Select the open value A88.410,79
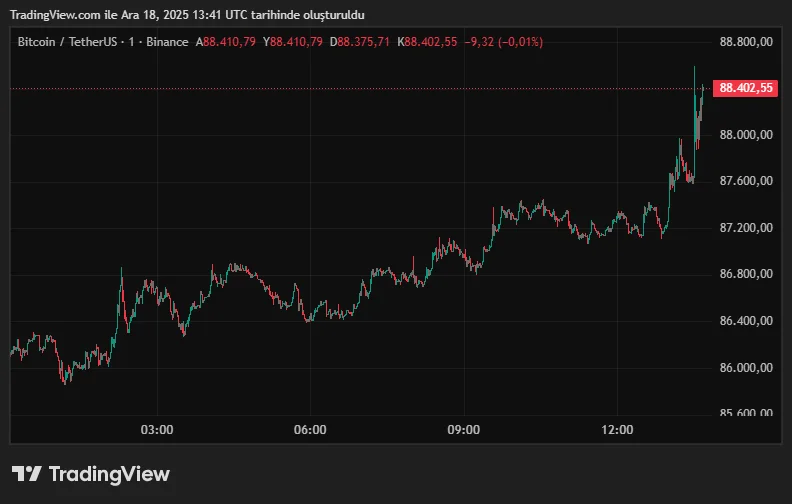Screen dimensions: 792x504 (227, 41)
